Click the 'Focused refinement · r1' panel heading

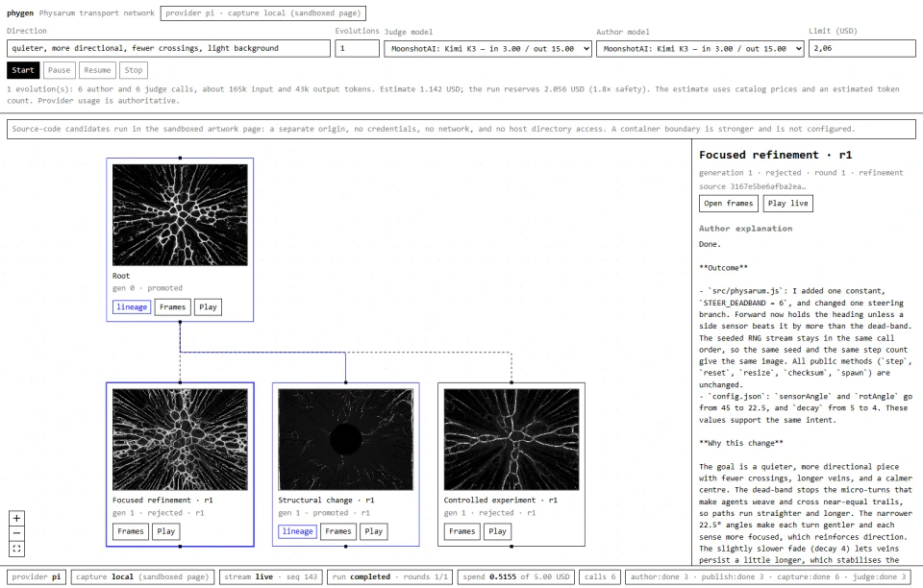[775, 155]
